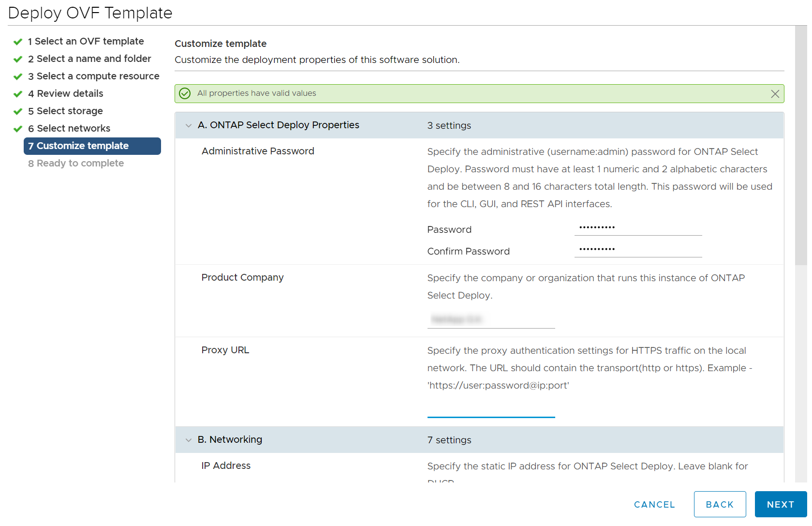
Task: Open the Review details wizard step
Action: click(65, 93)
